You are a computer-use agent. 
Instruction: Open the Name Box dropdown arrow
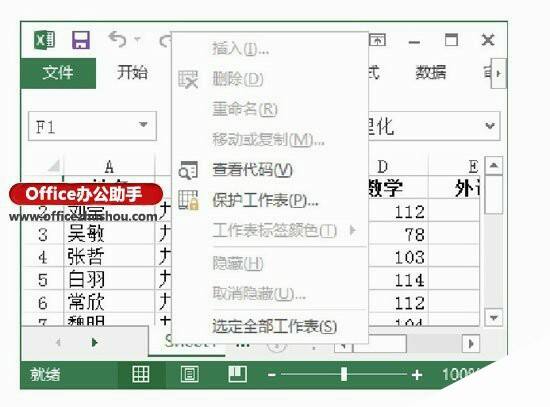pos(143,125)
